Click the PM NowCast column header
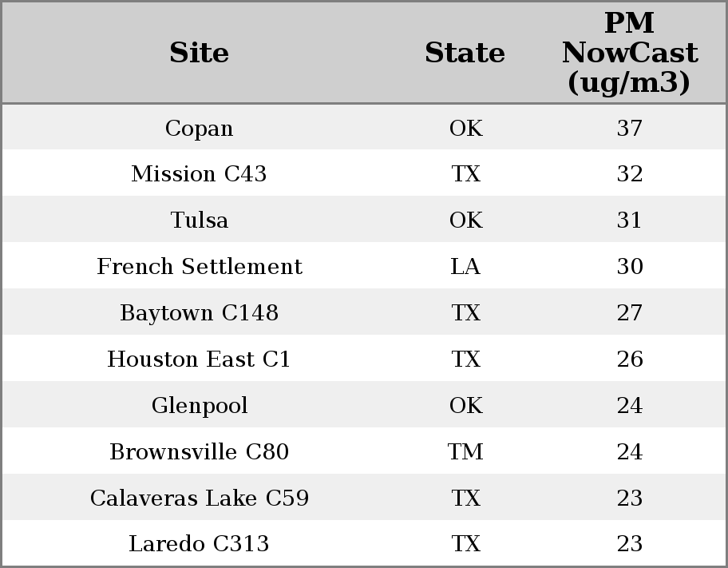 pos(629,53)
